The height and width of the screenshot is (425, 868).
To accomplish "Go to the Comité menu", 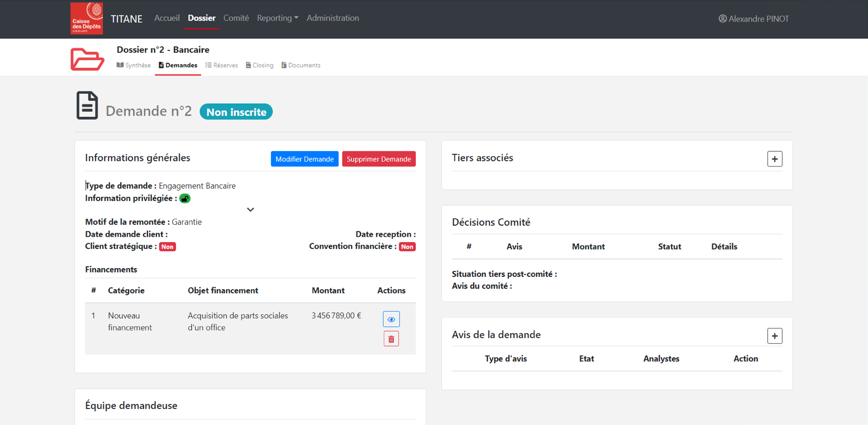I will click(x=236, y=18).
